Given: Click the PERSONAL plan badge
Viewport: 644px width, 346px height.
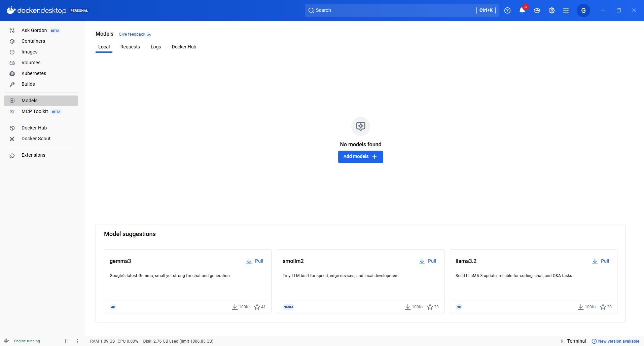Looking at the screenshot, I should point(79,11).
